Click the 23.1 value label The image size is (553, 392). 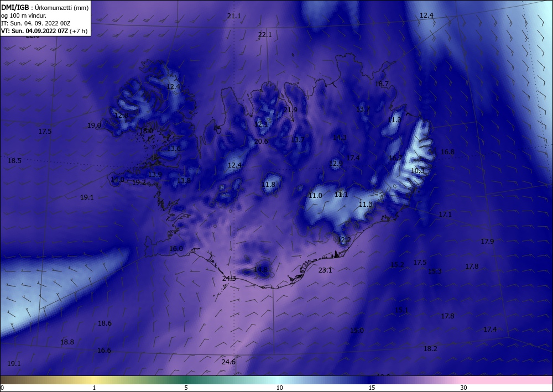(325, 270)
